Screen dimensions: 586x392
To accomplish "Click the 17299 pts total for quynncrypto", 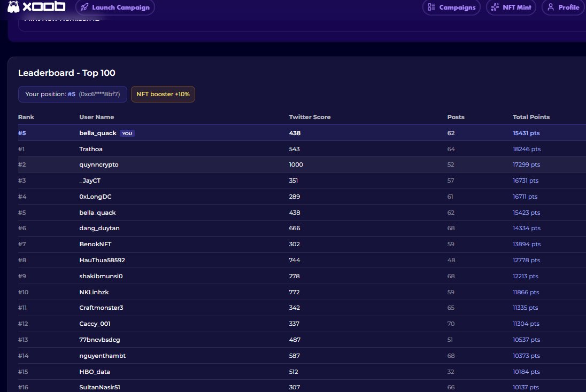I will tap(526, 164).
